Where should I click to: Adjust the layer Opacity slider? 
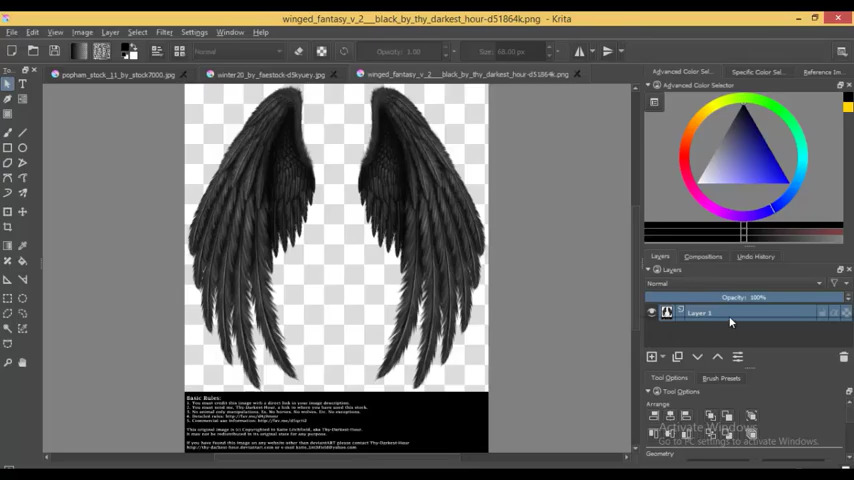744,297
